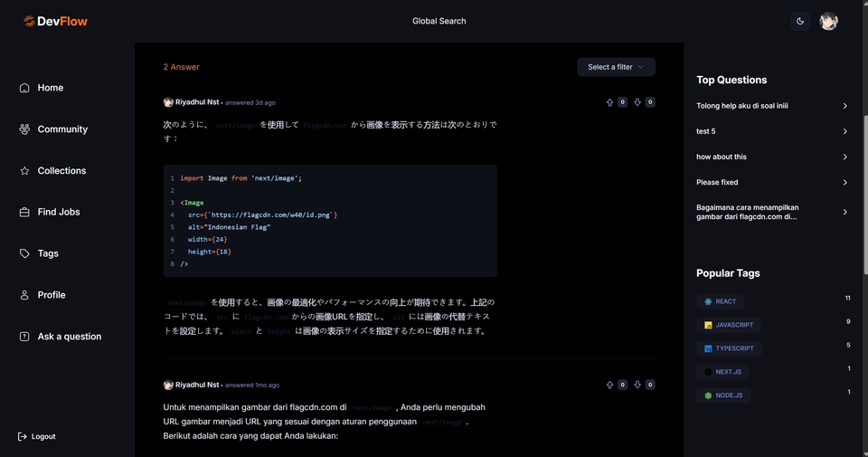This screenshot has height=457, width=868.
Task: Click the 'Popular Tags' heading
Action: point(728,273)
